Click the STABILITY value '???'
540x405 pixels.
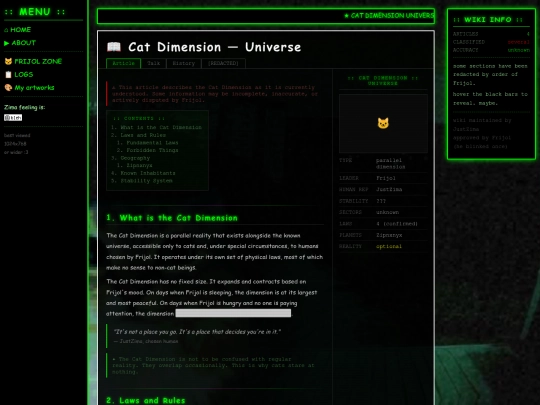tap(381, 201)
